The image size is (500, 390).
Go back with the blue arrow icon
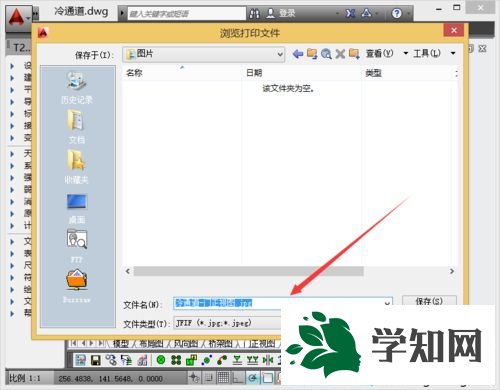(x=298, y=54)
